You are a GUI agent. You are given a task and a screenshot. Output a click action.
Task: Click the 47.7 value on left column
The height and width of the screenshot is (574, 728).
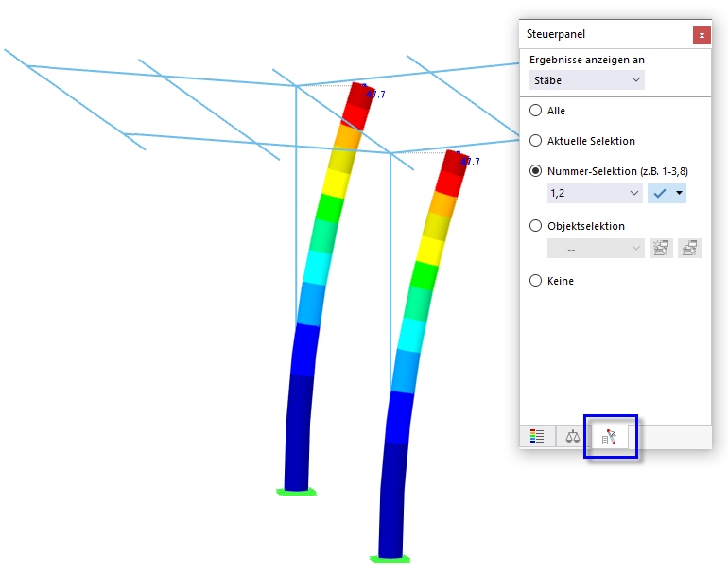click(x=375, y=95)
